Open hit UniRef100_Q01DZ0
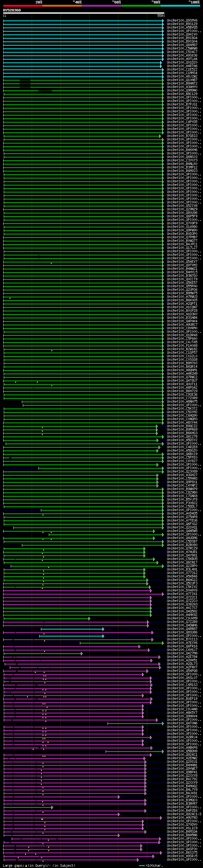Screen dimensions: 203x868 click(x=182, y=62)
